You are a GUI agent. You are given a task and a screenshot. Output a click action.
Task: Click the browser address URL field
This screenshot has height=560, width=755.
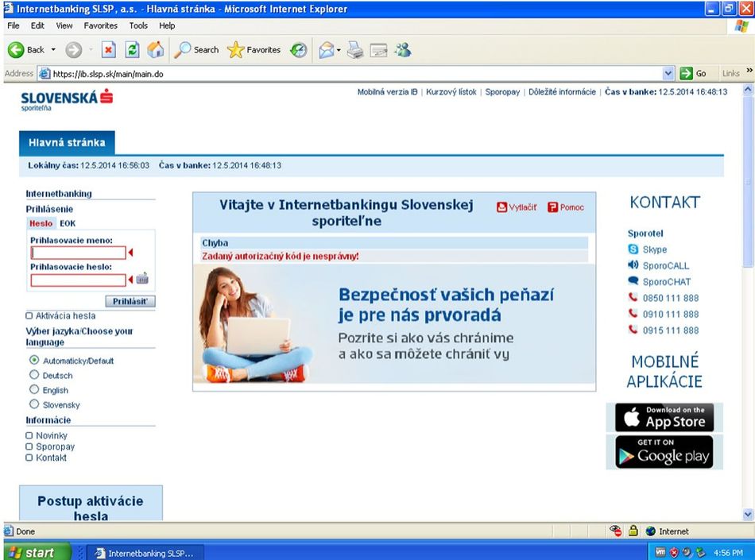point(350,74)
